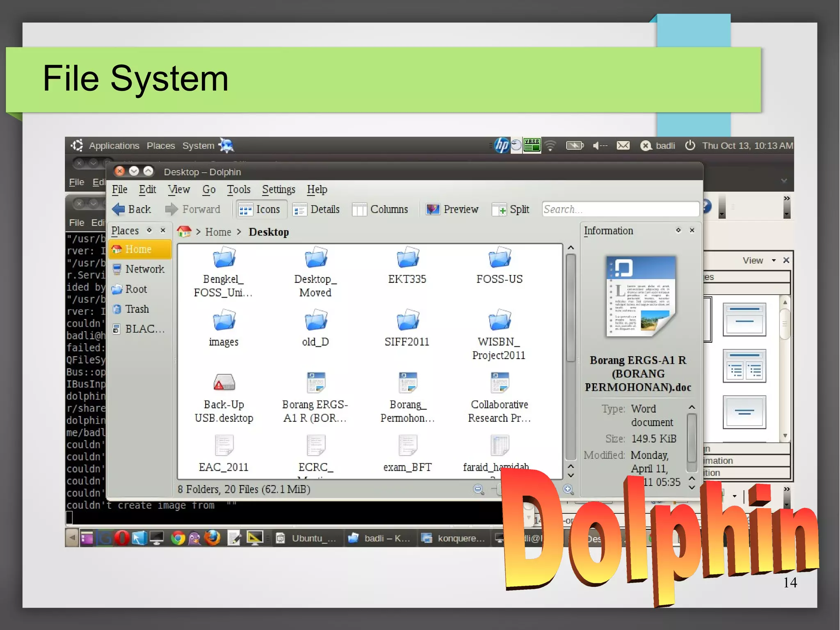The width and height of the screenshot is (840, 630).
Task: Open the View menu in Dolphin
Action: [179, 189]
